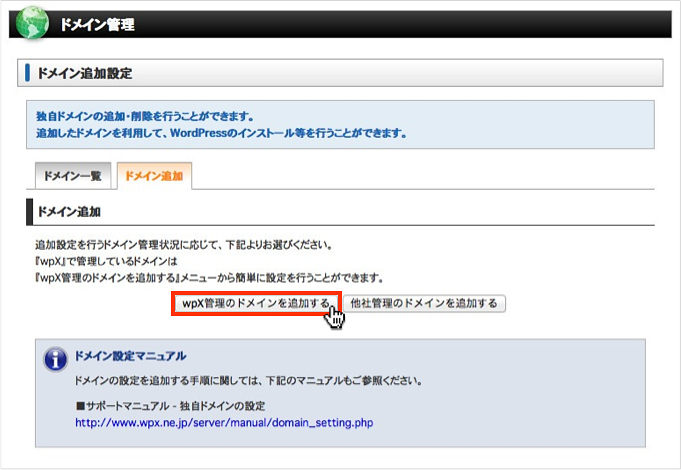Click text サポートマニュアル - 独自ドメインの設定
The image size is (681, 470).
tap(171, 406)
